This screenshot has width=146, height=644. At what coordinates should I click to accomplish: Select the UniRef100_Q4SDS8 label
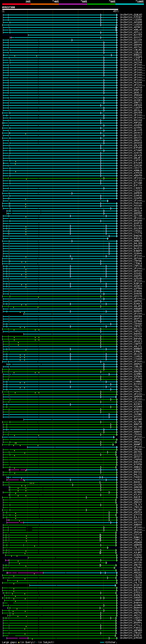coord(131,143)
